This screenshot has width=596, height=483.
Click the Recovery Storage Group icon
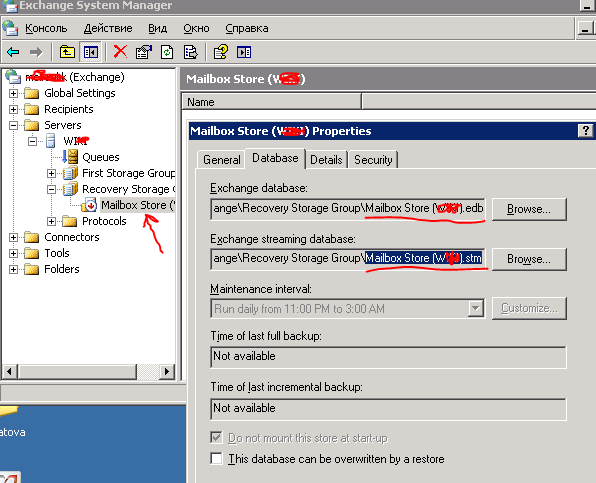pyautogui.click(x=70, y=189)
